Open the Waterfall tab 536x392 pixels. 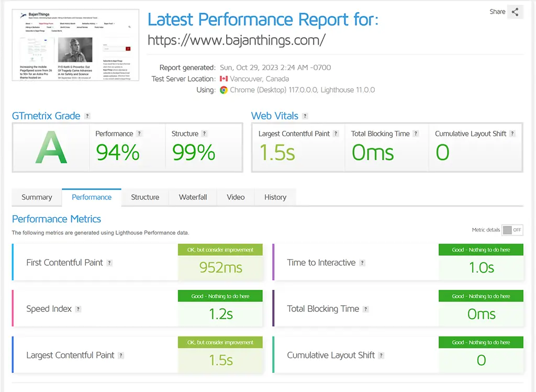coord(193,197)
